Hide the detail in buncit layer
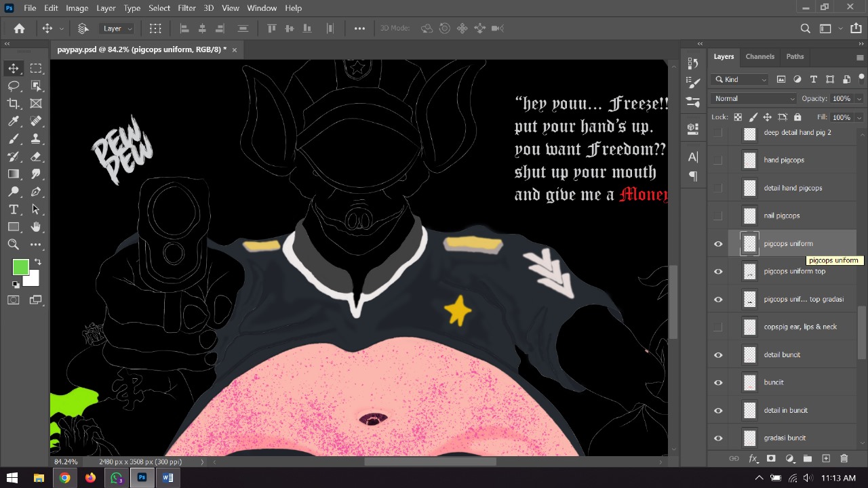This screenshot has height=488, width=868. click(x=718, y=411)
